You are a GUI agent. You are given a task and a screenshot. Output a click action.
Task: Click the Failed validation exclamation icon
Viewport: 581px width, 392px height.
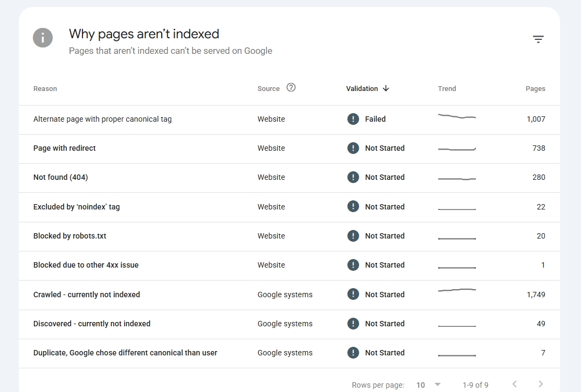[x=353, y=119]
